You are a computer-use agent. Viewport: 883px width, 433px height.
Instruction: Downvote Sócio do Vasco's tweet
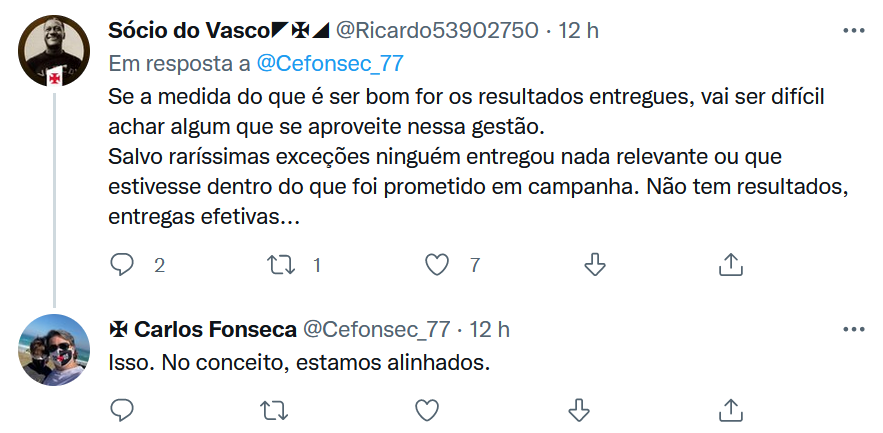point(594,264)
